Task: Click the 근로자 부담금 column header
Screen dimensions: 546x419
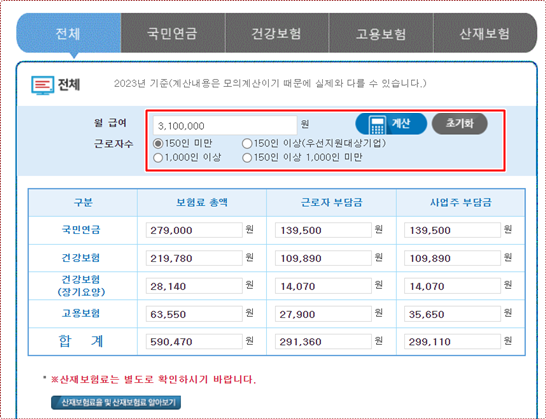Action: coord(332,203)
